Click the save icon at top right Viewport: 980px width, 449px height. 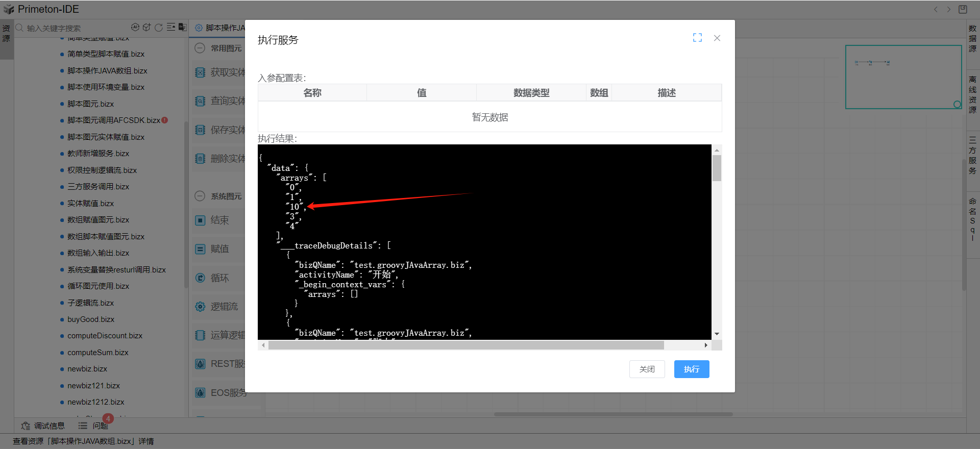(x=963, y=9)
